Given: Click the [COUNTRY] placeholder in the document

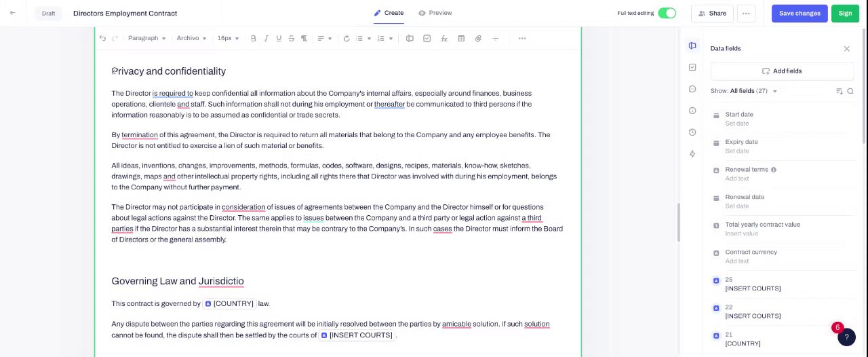Looking at the screenshot, I should click(229, 304).
